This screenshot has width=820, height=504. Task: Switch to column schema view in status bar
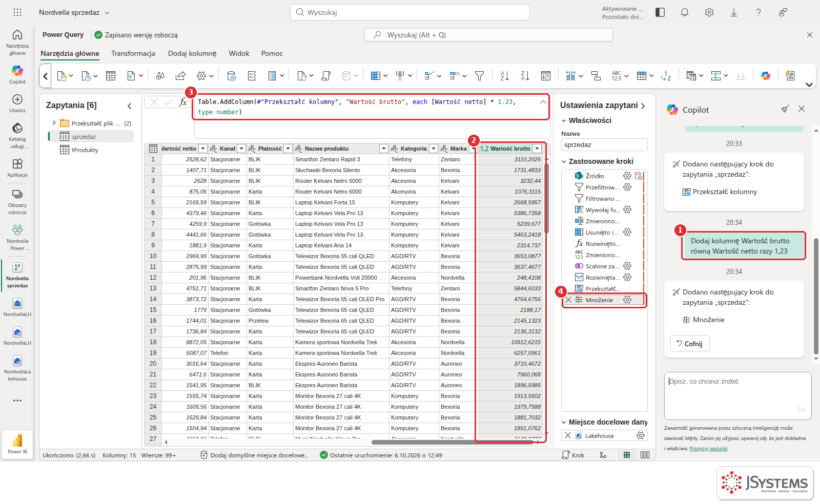coord(645,455)
